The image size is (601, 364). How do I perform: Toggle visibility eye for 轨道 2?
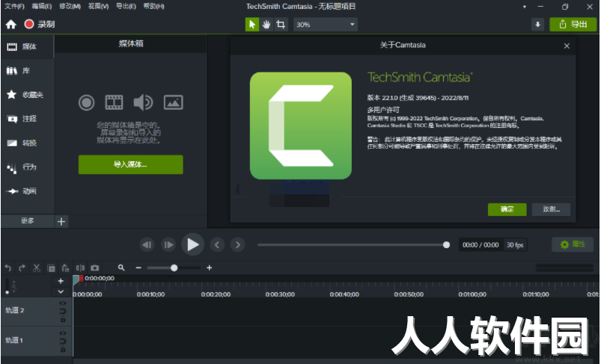(x=63, y=303)
